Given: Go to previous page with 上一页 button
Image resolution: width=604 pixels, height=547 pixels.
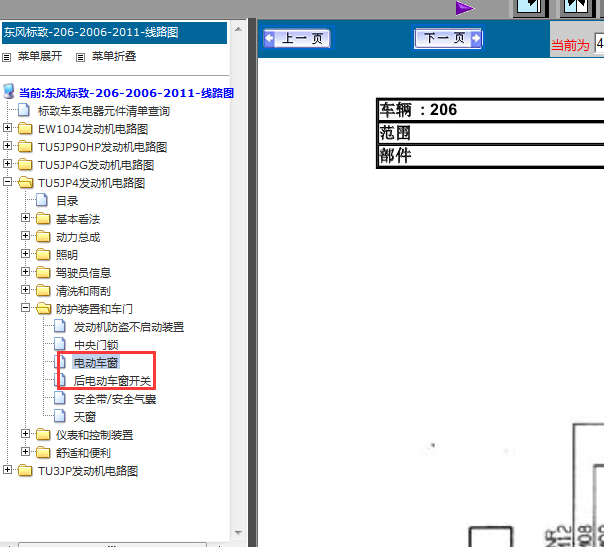Looking at the screenshot, I should pos(297,39).
